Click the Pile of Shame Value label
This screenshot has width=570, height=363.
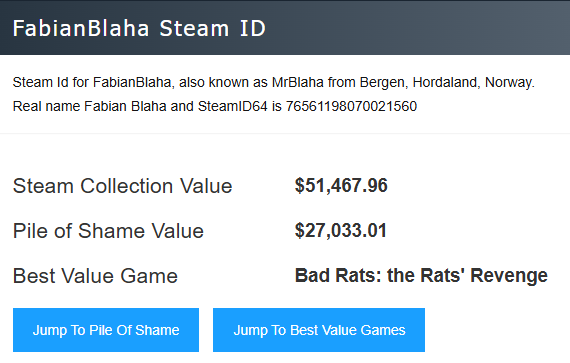pos(108,231)
